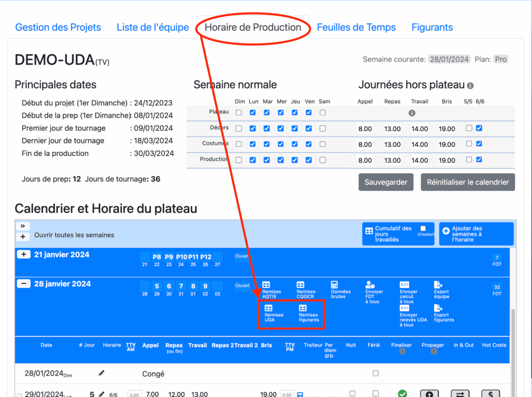Image resolution: width=532 pixels, height=397 pixels.
Task: Open the Gestion des Projets tab
Action: coord(58,28)
